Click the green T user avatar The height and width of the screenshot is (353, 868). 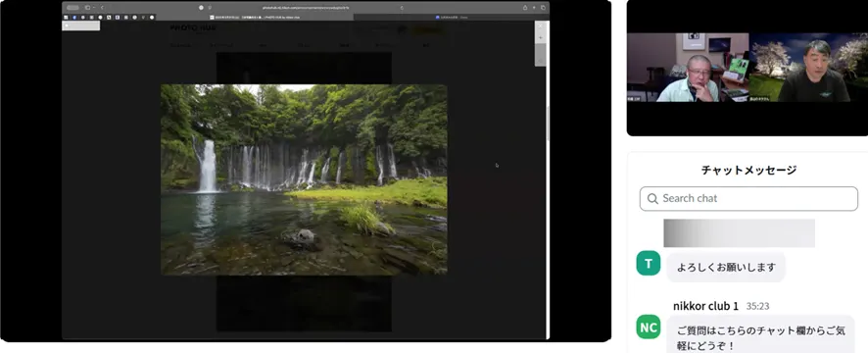click(649, 263)
